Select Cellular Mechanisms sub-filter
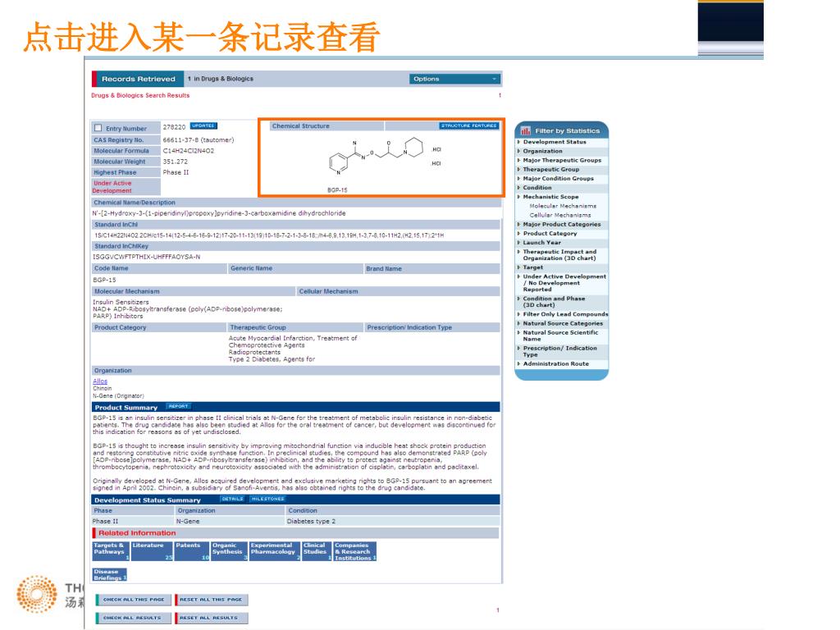 560,215
